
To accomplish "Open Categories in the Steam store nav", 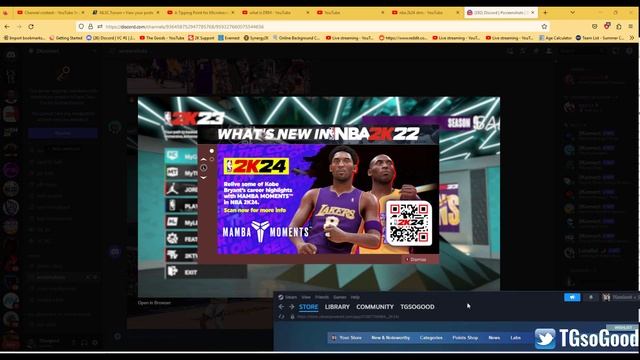I will click(431, 338).
